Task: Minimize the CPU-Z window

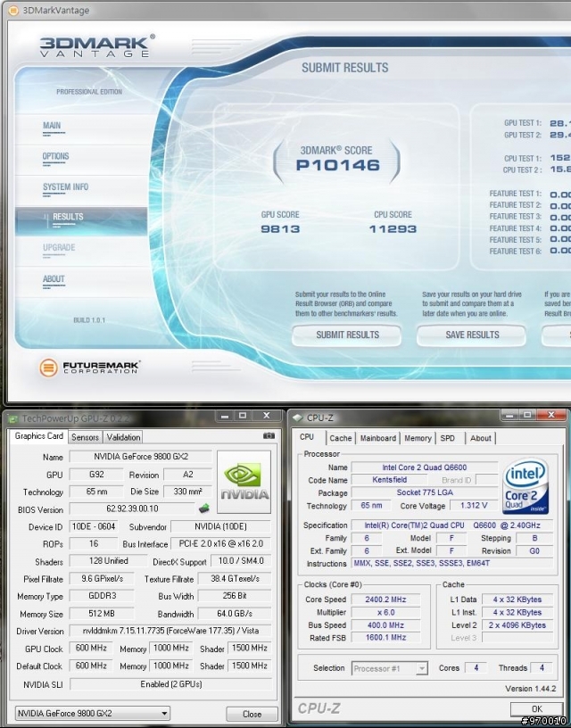Action: [509, 415]
